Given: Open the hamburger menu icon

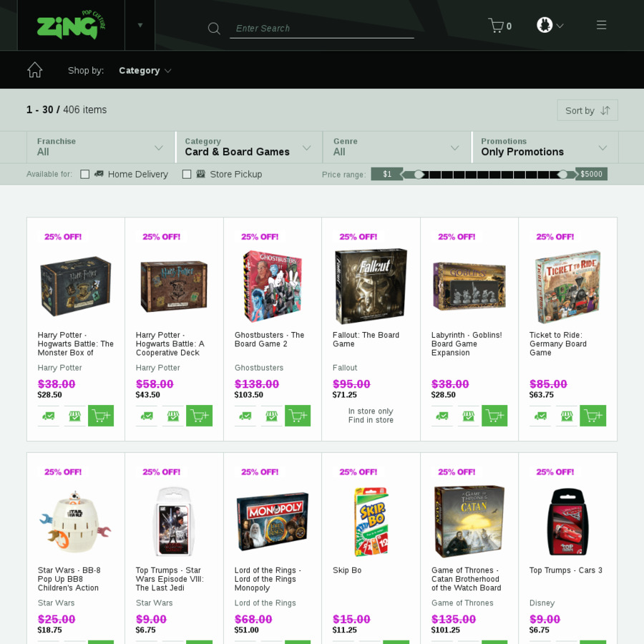Looking at the screenshot, I should [x=601, y=25].
